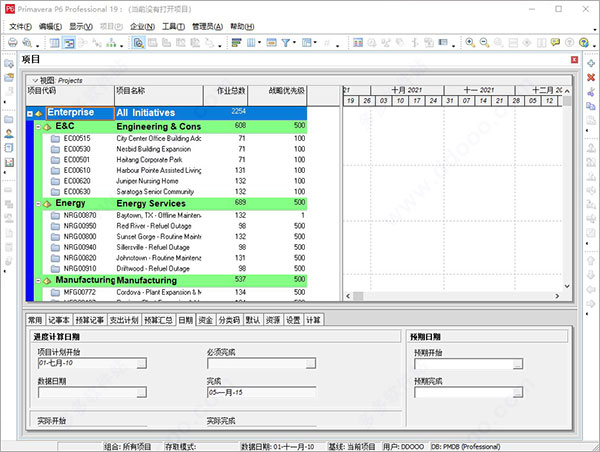Select Juniper Nursing Home project name
The width and height of the screenshot is (600, 452).
tap(147, 181)
